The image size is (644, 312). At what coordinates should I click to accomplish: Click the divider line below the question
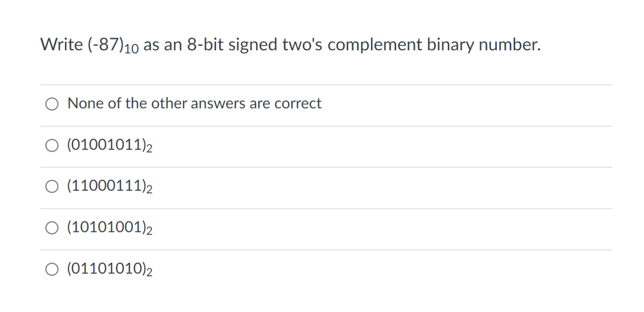click(x=326, y=84)
